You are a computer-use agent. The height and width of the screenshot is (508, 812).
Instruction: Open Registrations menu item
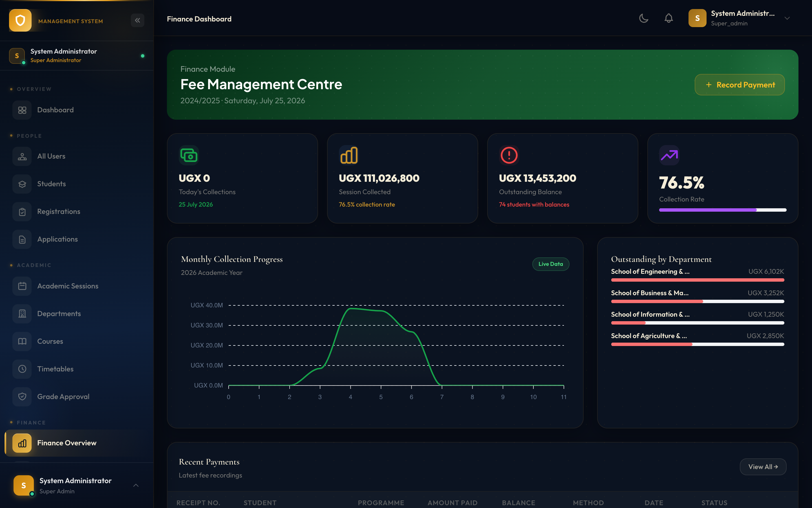click(77, 212)
